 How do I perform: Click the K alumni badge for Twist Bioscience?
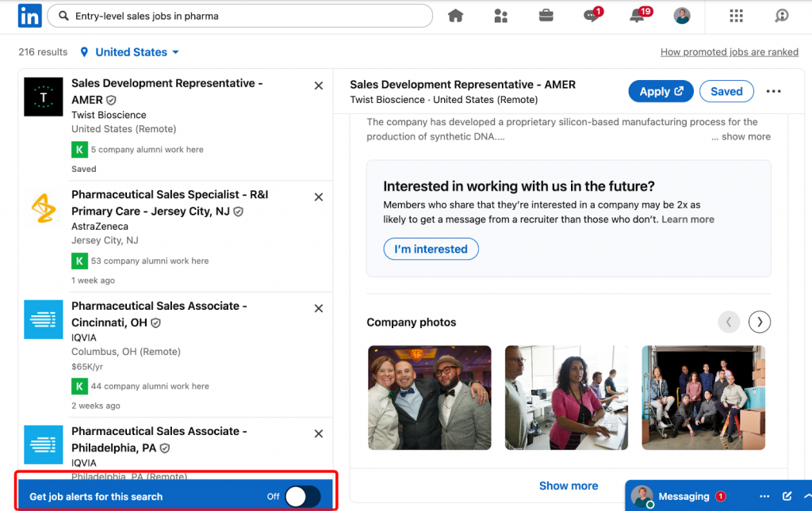tap(79, 150)
